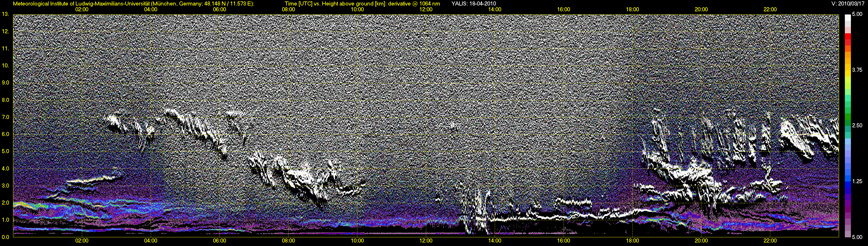Click the 6.0 height axis label
This screenshot has width=868, height=246.
click(x=5, y=134)
